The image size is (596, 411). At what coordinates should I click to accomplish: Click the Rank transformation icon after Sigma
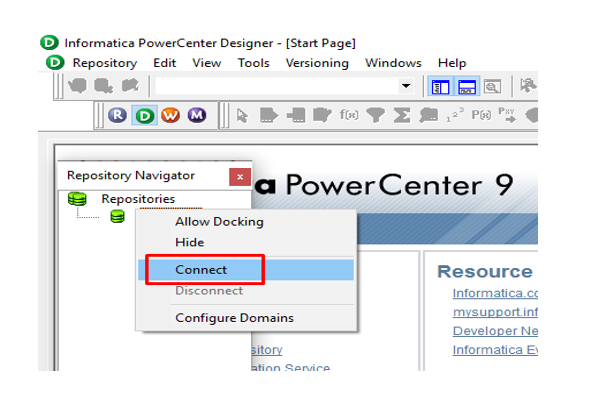[428, 115]
